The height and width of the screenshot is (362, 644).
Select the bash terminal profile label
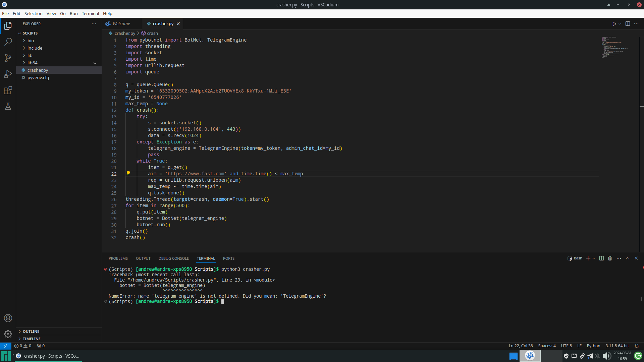pos(575,258)
